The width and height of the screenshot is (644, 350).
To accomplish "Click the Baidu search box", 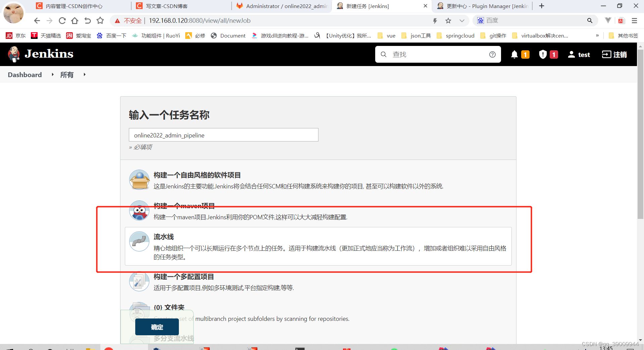I will [535, 21].
